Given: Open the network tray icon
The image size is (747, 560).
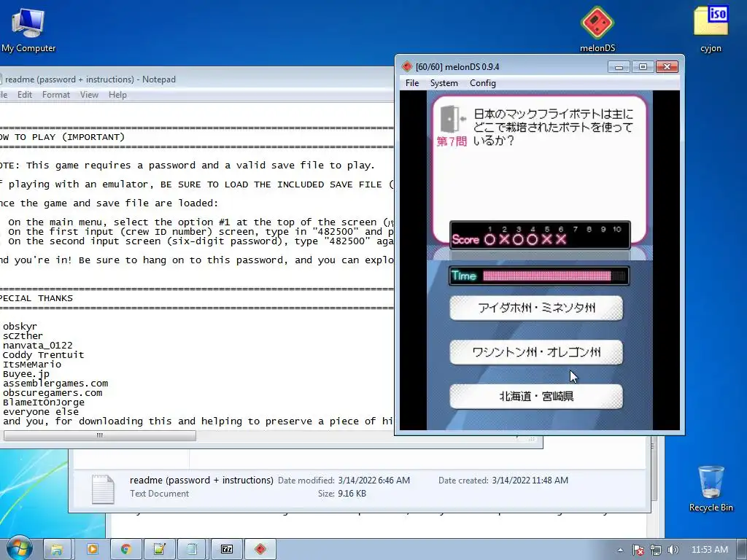Looking at the screenshot, I should 656,550.
